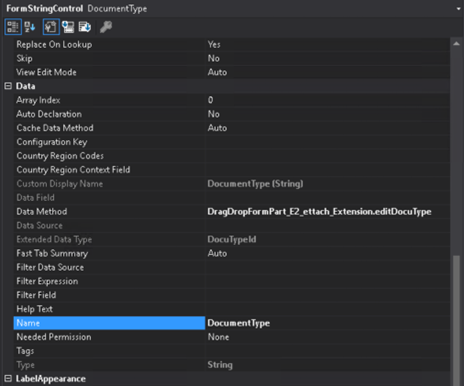Select the Replace On Lookup property
This screenshot has height=386, width=464.
pyautogui.click(x=54, y=44)
